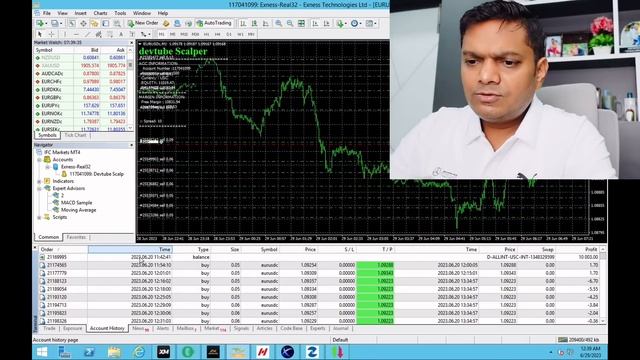
Task: Open a new chart window
Action: click(40, 23)
